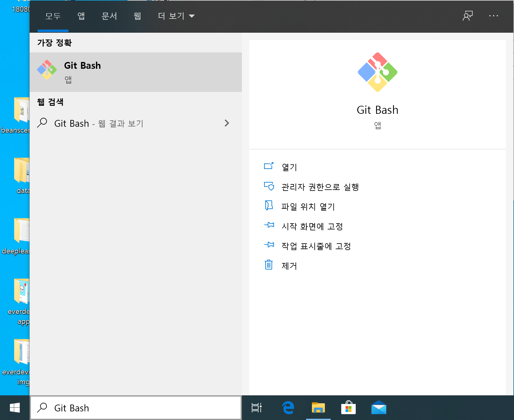The height and width of the screenshot is (420, 514).
Task: Click 작업 표시줄에 고정
Action: [316, 246]
